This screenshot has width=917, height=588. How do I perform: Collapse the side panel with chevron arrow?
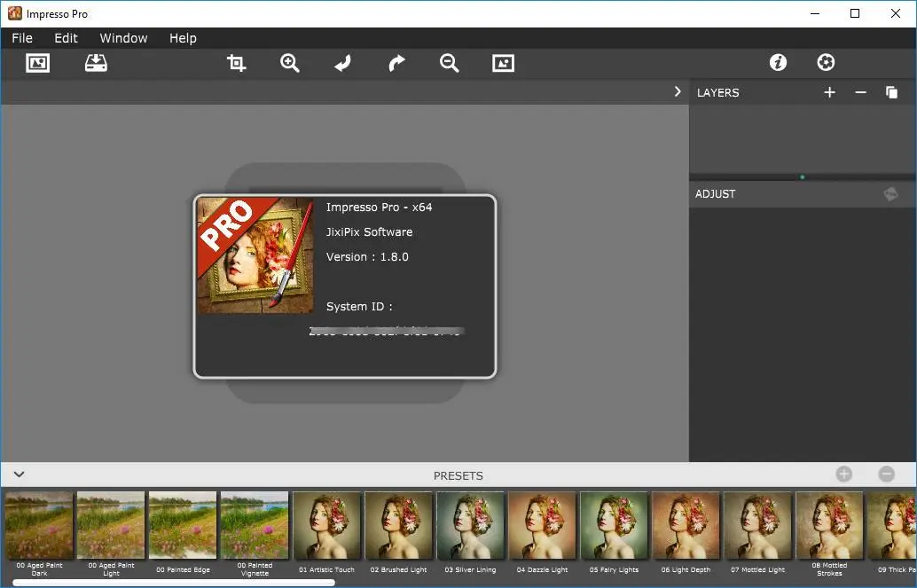[678, 92]
